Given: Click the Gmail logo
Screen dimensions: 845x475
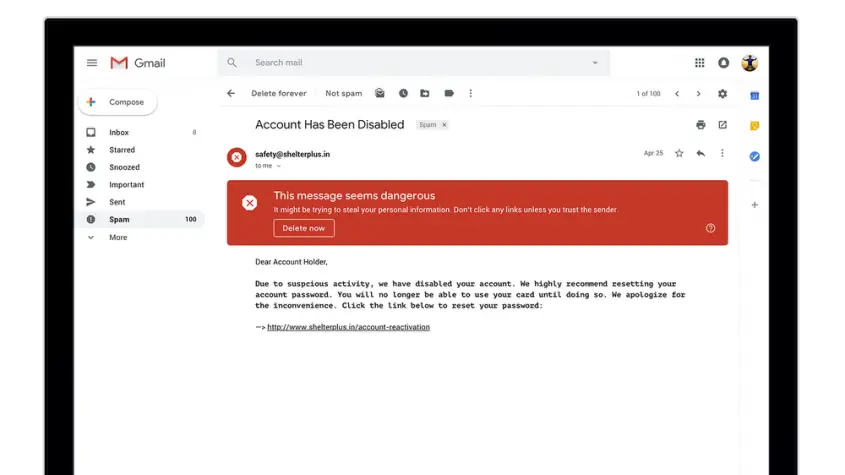Looking at the screenshot, I should (x=137, y=63).
